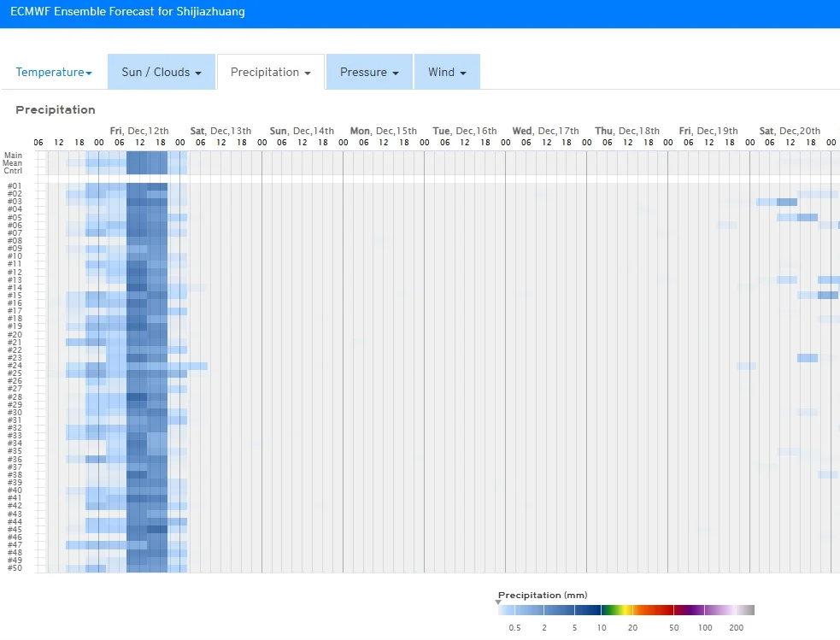Select the 'Thu, Dec,18th' date header
The width and height of the screenshot is (840, 640).
(627, 131)
